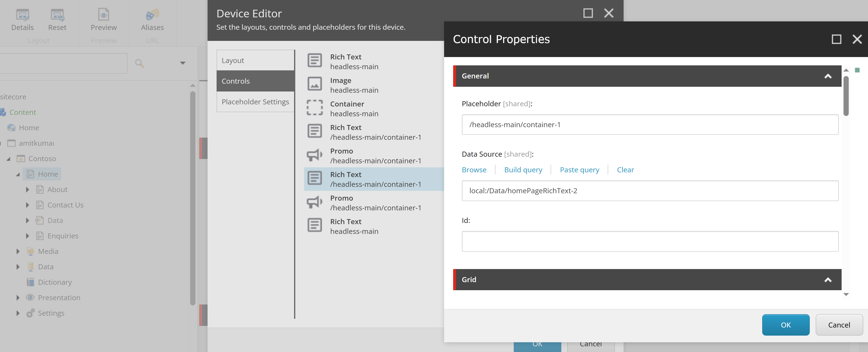Image resolution: width=868 pixels, height=352 pixels.
Task: Click the Placeholder input field
Action: (650, 125)
